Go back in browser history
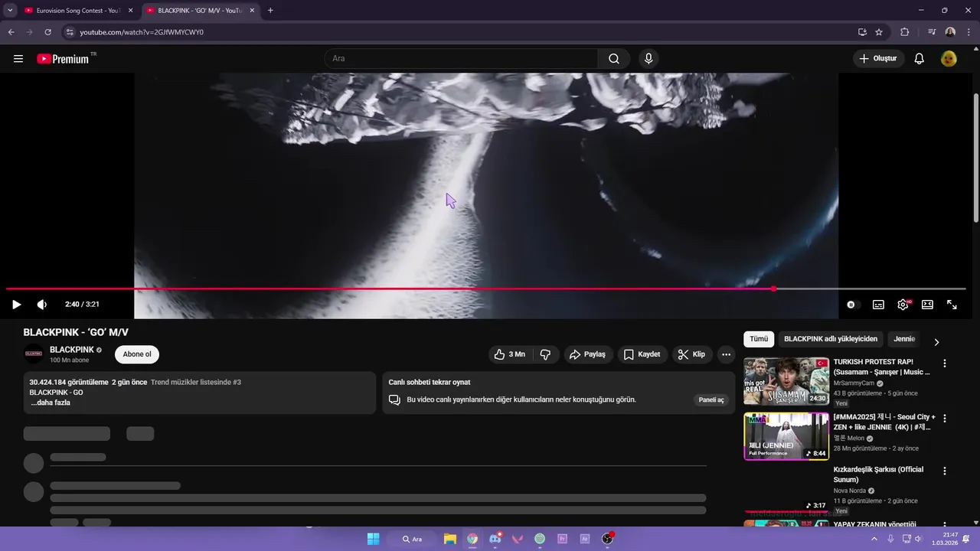The height and width of the screenshot is (551, 980). point(11,32)
